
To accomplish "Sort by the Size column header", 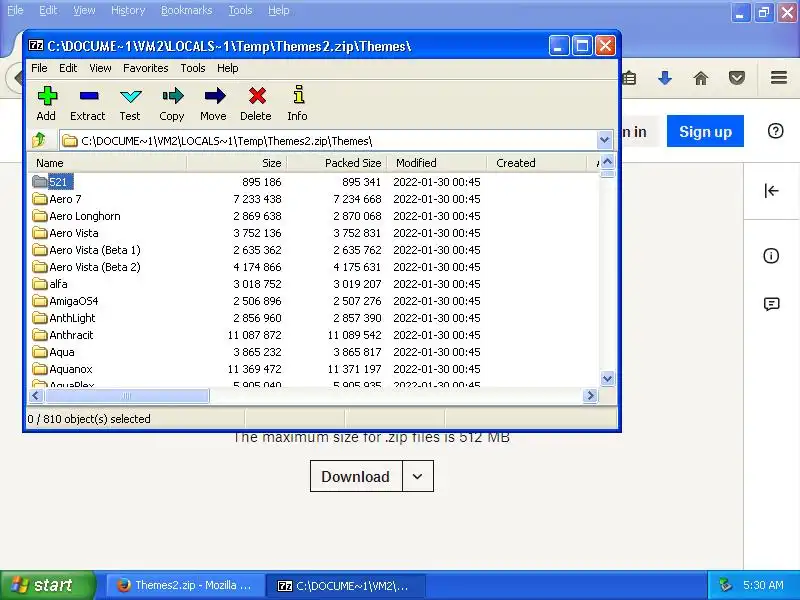I will point(236,163).
